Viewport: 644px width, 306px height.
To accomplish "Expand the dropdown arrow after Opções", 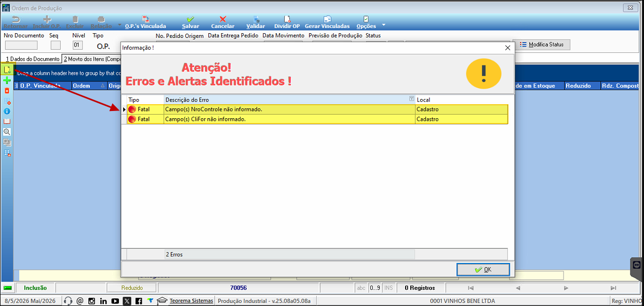I will (384, 24).
